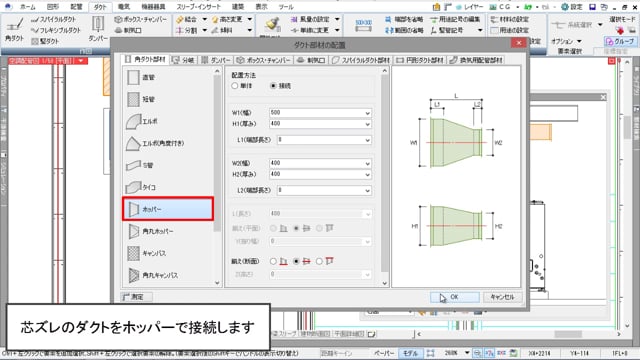This screenshot has width=640, height=360.
Task: Open 設定 gear in title bar
Action: click(571, 7)
